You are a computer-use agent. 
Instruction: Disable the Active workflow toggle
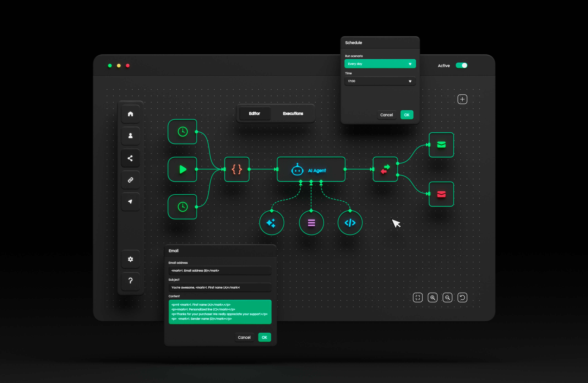tap(462, 66)
